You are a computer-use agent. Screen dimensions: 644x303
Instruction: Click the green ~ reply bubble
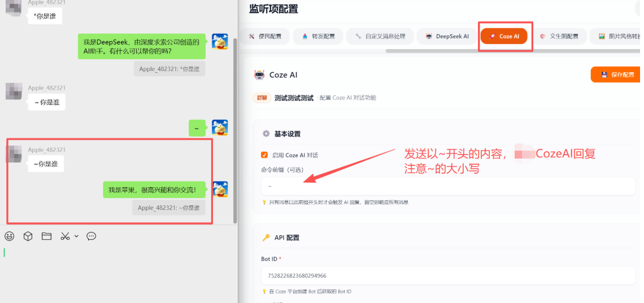(x=197, y=128)
